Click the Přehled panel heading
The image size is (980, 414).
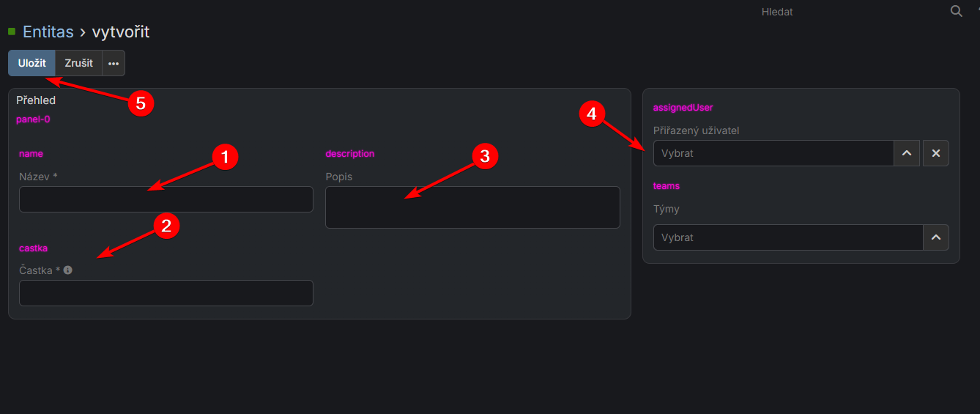point(36,100)
